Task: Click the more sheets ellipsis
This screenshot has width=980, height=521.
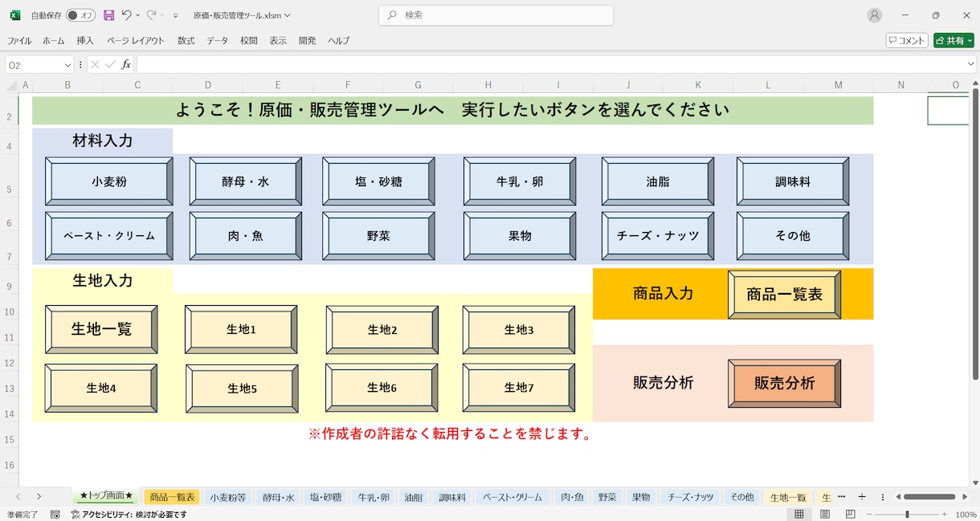Action: [x=842, y=497]
